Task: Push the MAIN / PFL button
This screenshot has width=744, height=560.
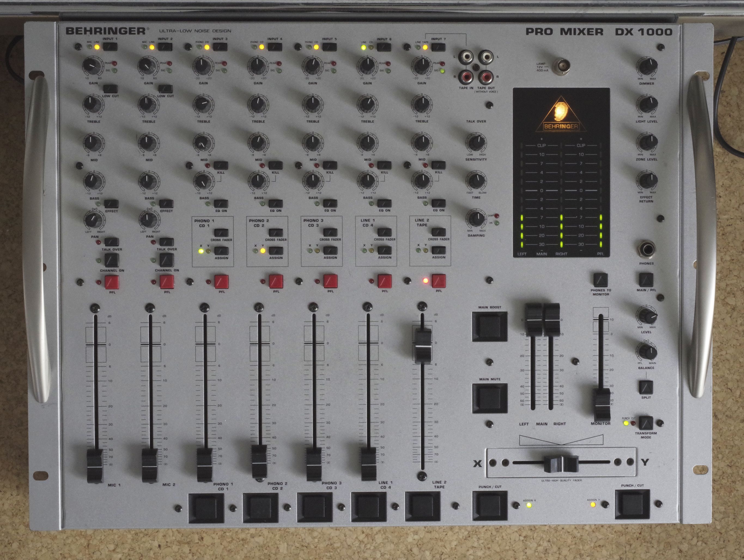Action: (646, 280)
